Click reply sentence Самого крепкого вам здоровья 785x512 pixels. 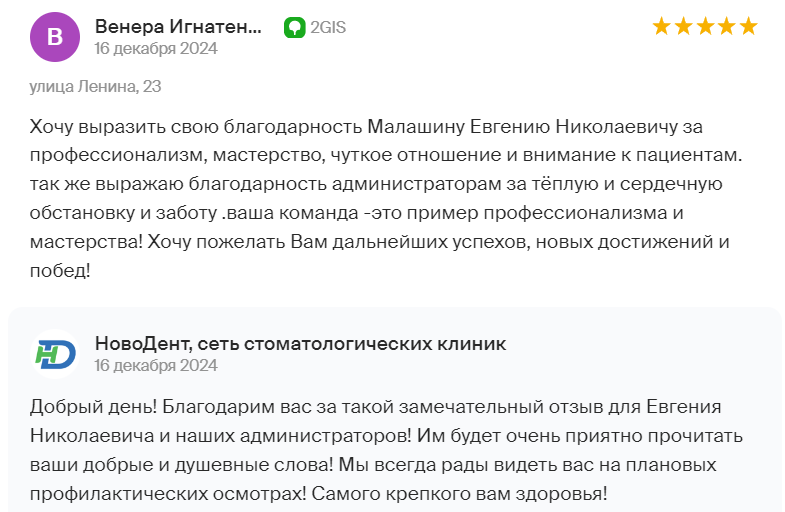(x=459, y=494)
